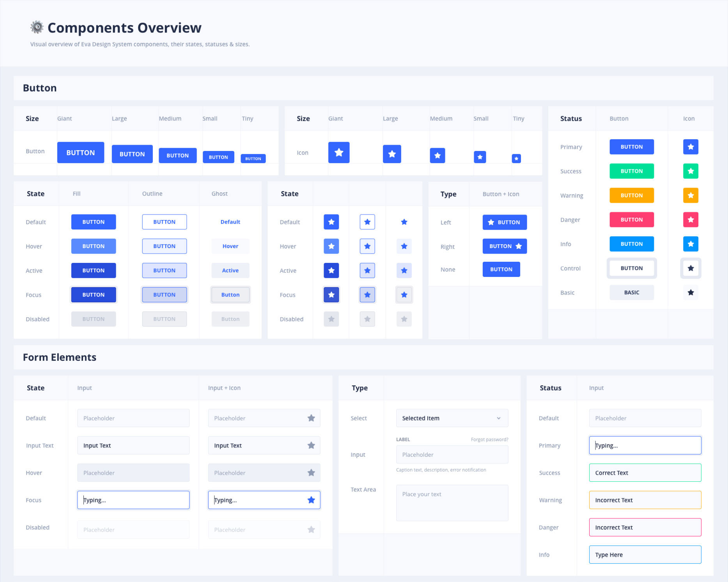Click the Primary status star icon button
The height and width of the screenshot is (582, 728).
point(691,147)
